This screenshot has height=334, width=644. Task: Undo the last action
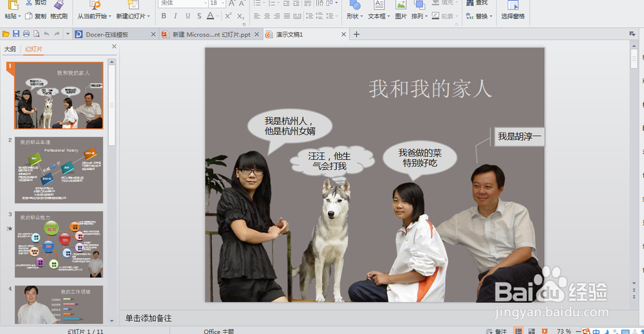point(46,34)
